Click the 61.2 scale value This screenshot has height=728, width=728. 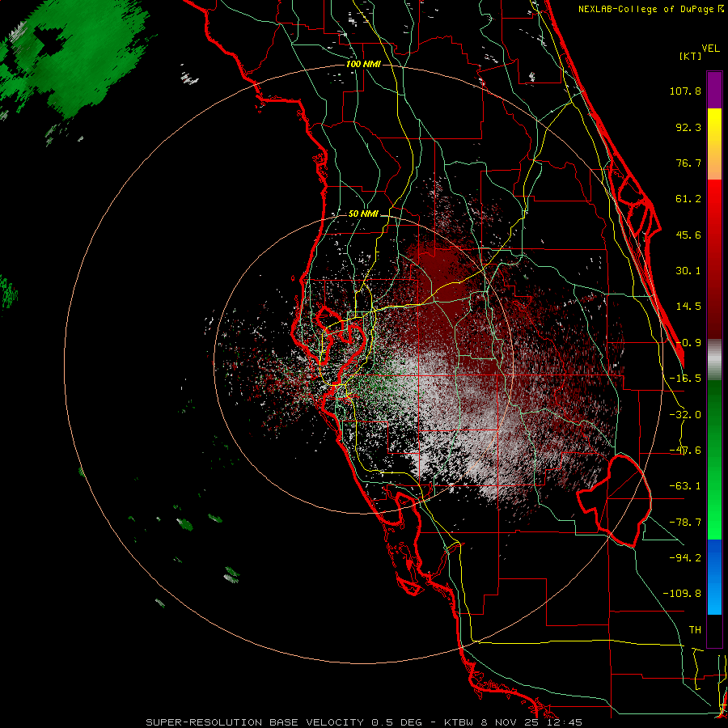pos(688,199)
